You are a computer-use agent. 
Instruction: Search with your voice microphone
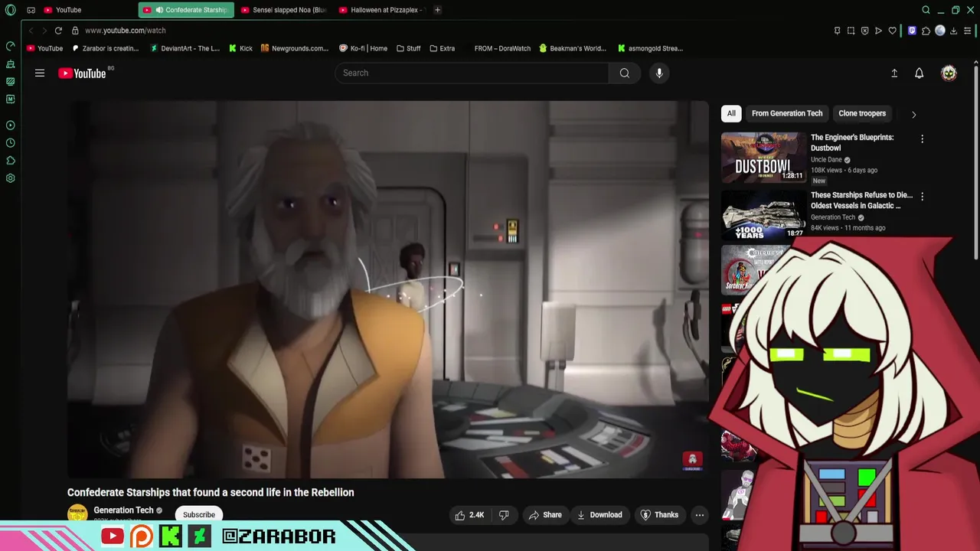pos(659,73)
